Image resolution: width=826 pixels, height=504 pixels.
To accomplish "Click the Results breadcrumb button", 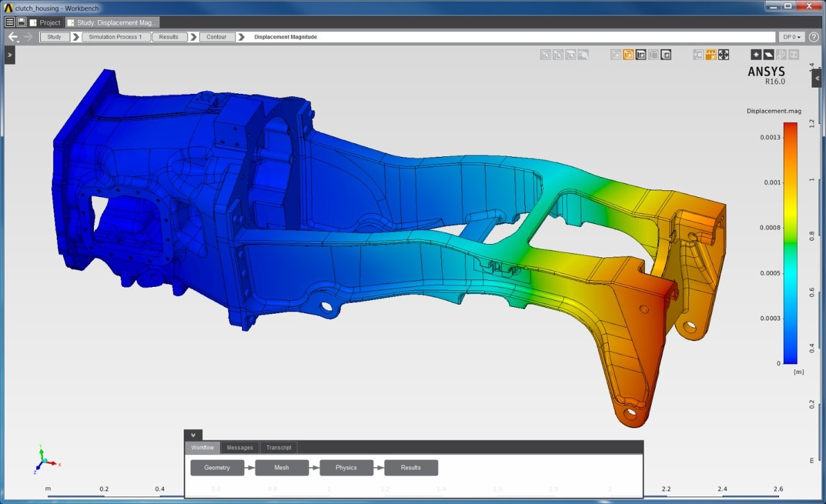I will tap(169, 37).
